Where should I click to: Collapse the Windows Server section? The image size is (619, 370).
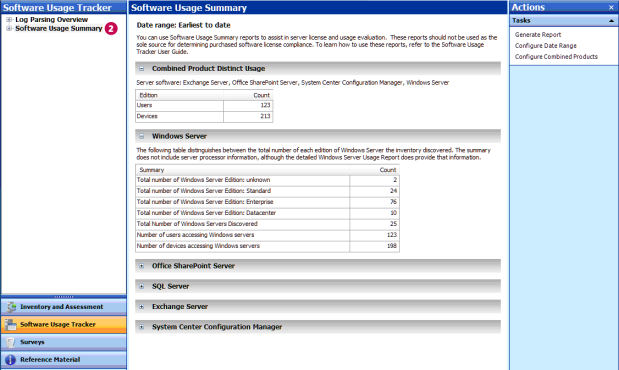[141, 136]
